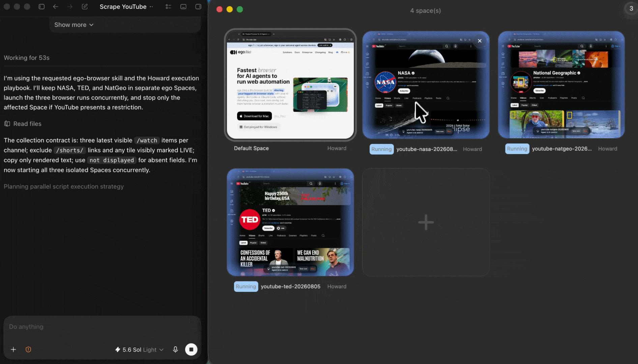638x364 pixels.
Task: Click the badge showing 3 in spaces window
Action: point(631,9)
